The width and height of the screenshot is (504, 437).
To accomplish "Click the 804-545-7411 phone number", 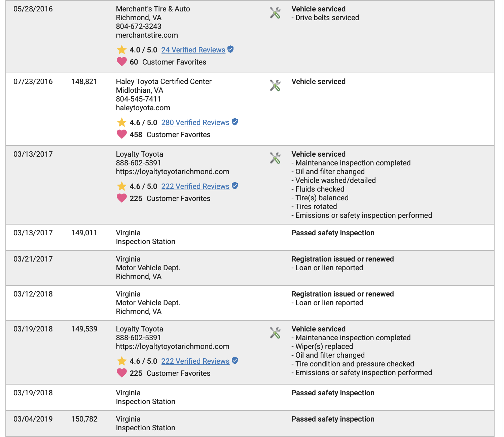I will (138, 99).
